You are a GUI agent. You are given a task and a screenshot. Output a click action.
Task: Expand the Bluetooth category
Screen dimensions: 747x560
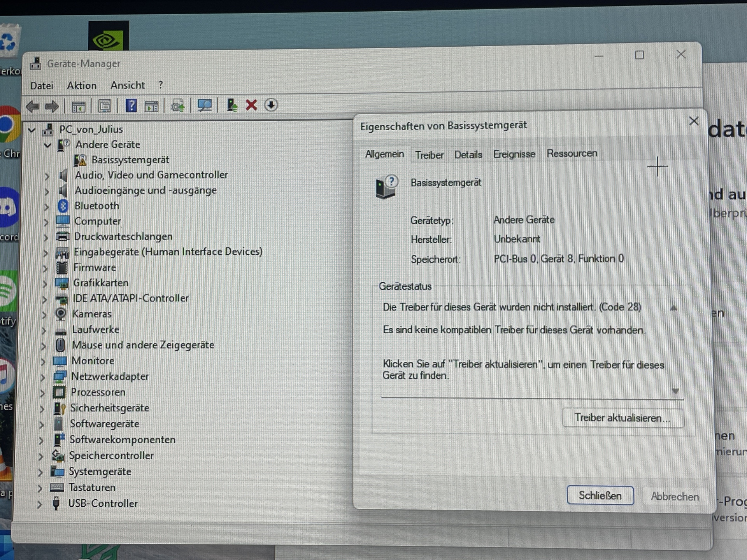point(47,206)
